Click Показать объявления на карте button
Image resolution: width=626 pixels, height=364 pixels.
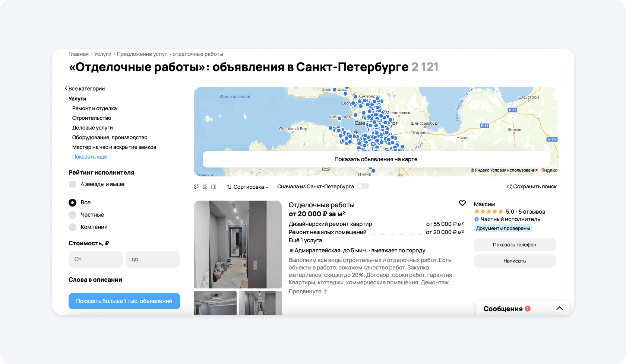pyautogui.click(x=376, y=159)
